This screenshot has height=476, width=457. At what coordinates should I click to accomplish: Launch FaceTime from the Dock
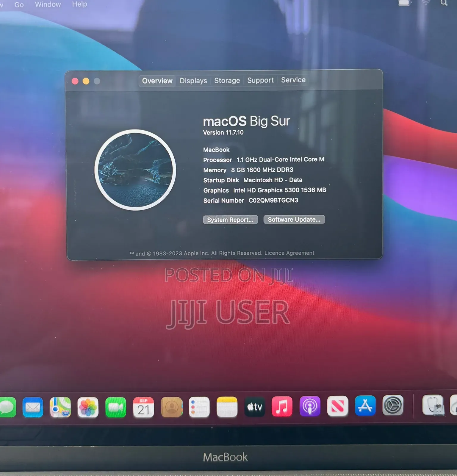(116, 407)
